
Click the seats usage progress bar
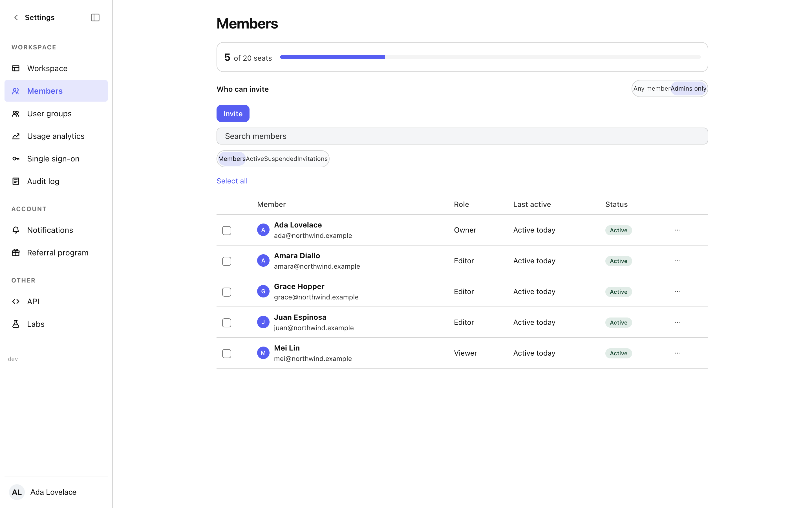click(x=490, y=57)
